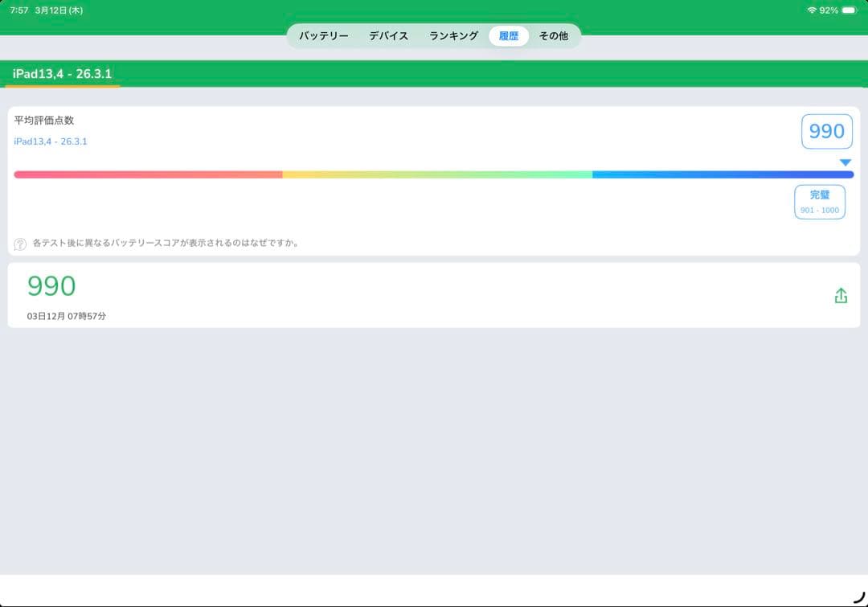Open the デバイス tab
The image size is (868, 607).
tap(389, 36)
